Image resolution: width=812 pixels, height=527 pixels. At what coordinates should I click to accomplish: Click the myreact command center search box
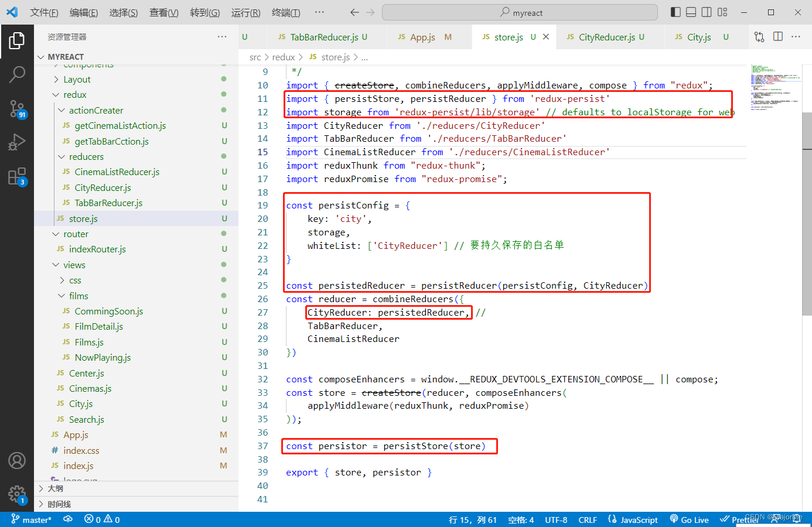[x=520, y=12]
